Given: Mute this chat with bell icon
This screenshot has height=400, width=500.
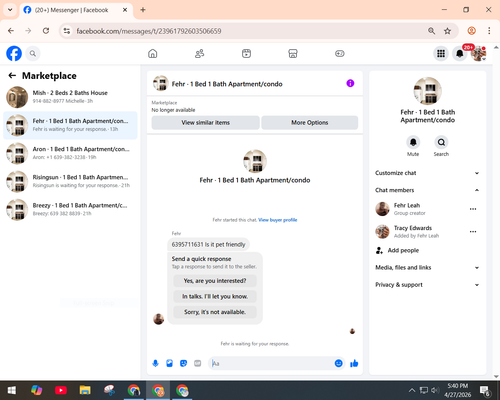Looking at the screenshot, I should click(413, 142).
